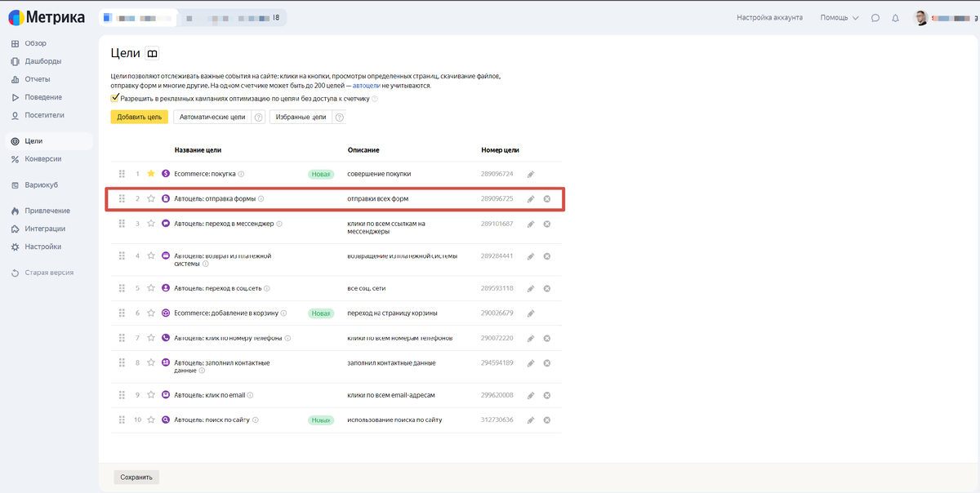Open Поведение section
Screen dimensions: 980x493
[x=42, y=97]
